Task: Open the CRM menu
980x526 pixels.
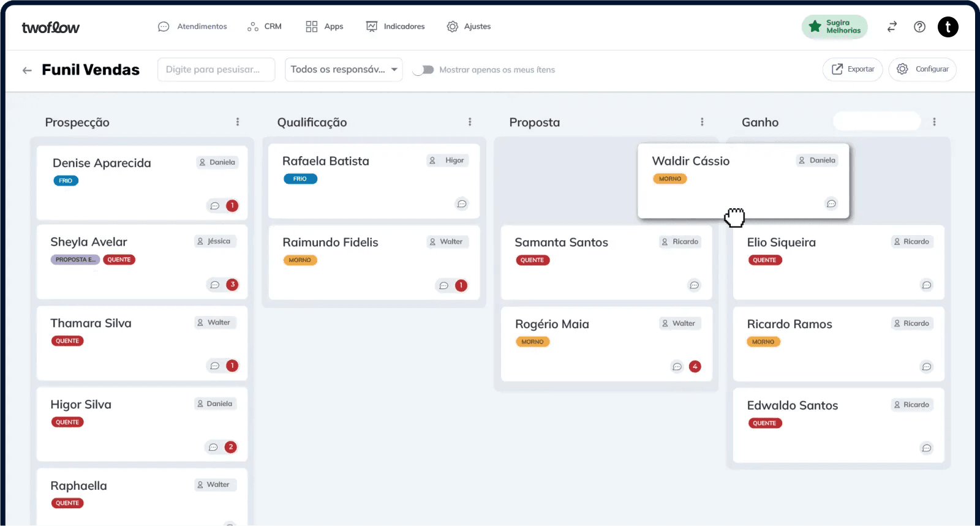Action: 265,26
